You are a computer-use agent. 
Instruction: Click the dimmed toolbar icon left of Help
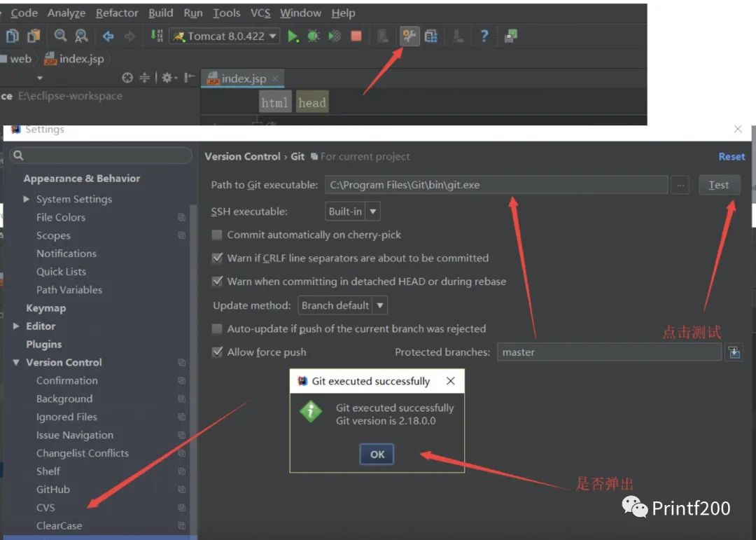[458, 36]
